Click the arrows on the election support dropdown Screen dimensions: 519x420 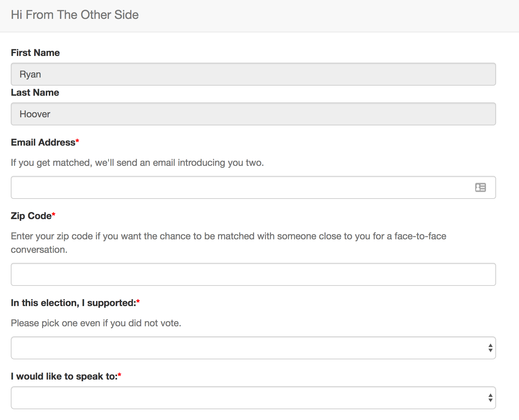[x=490, y=348]
